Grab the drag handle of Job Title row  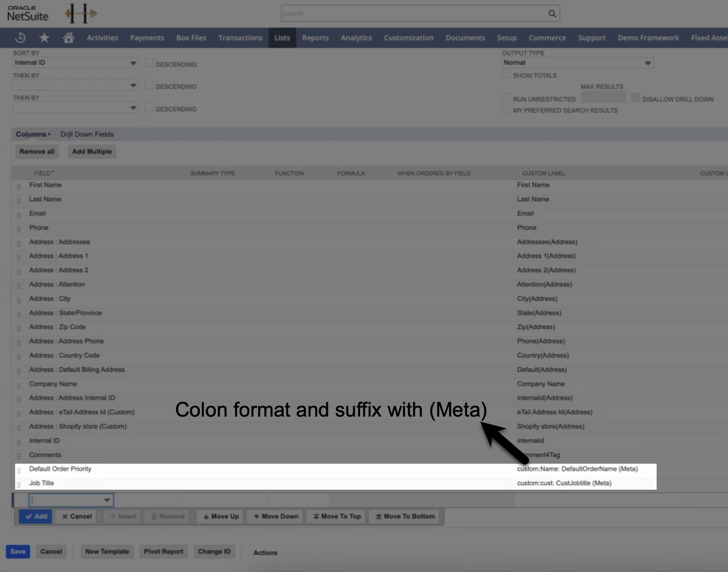[x=19, y=485]
